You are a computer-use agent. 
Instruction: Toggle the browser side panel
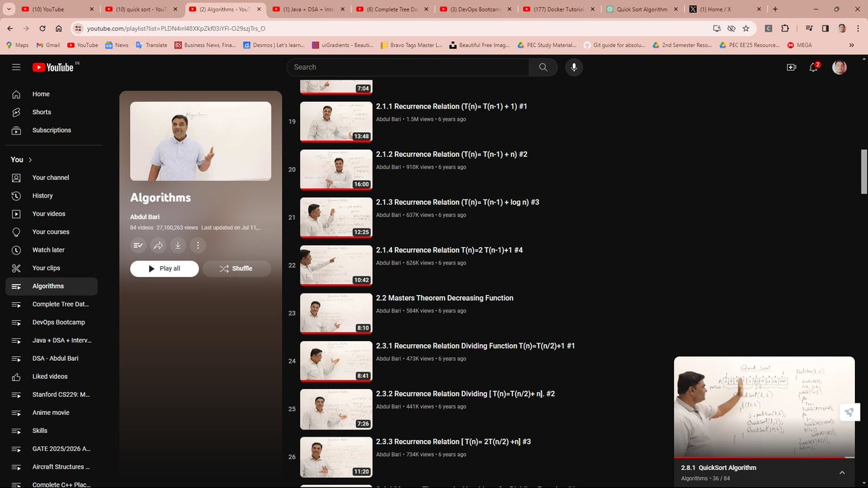pyautogui.click(x=825, y=28)
